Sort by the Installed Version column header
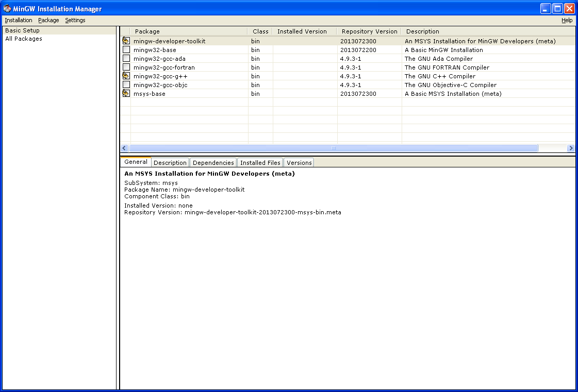 tap(305, 32)
